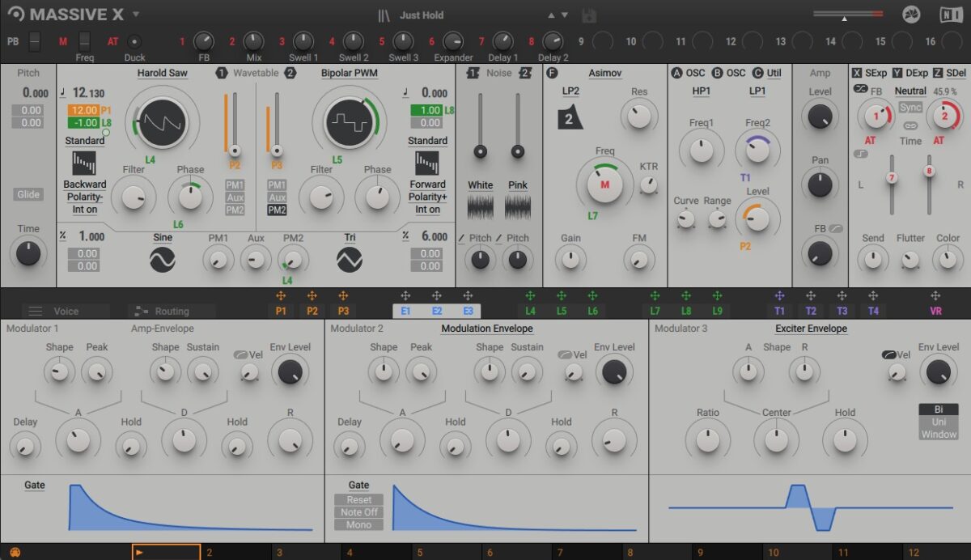The image size is (971, 560).
Task: Open the Backward wavetable direction menu
Action: pos(84,185)
